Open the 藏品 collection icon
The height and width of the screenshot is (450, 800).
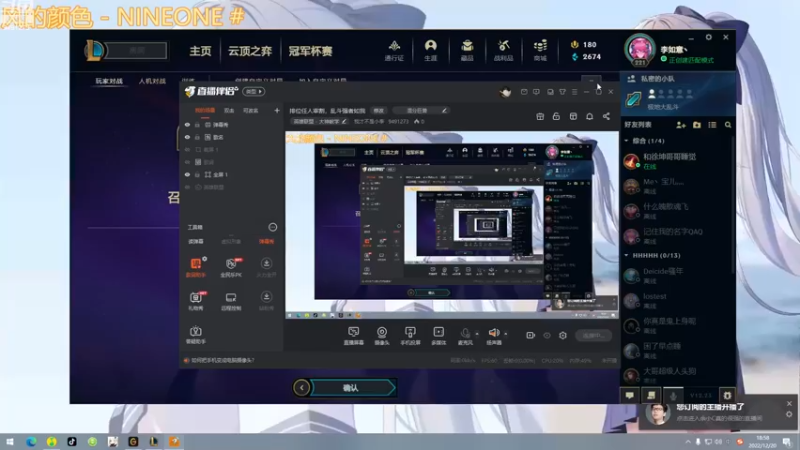point(467,51)
